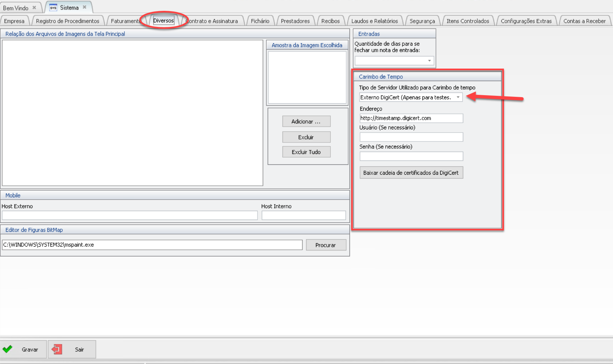Focus the Senha password field

[x=411, y=156]
